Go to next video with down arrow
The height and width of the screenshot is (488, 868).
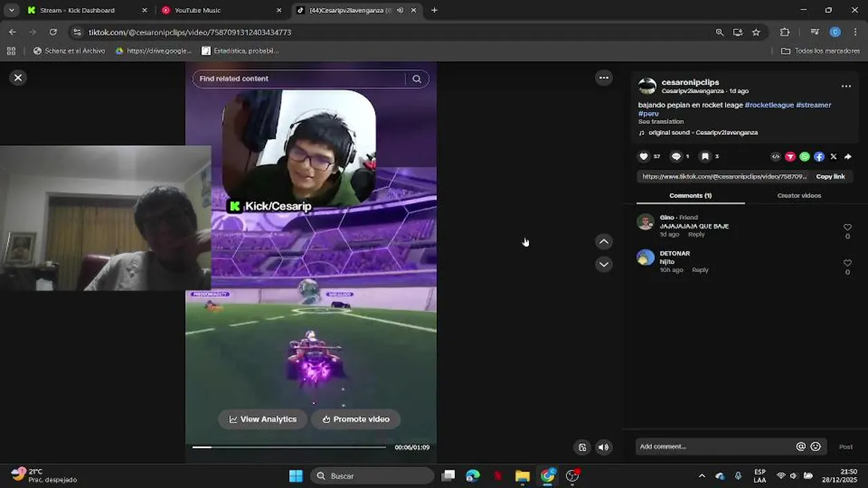point(604,264)
